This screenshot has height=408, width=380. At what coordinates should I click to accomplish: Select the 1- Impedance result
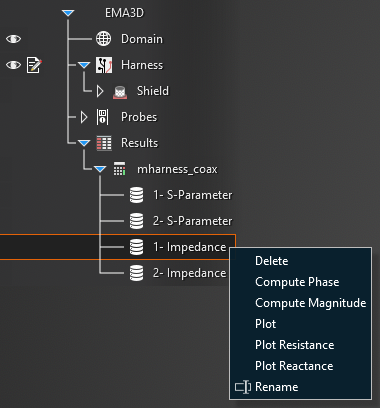pyautogui.click(x=189, y=247)
